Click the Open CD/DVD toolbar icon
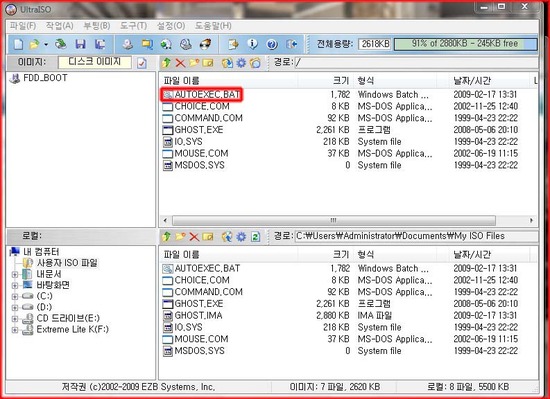 61,44
